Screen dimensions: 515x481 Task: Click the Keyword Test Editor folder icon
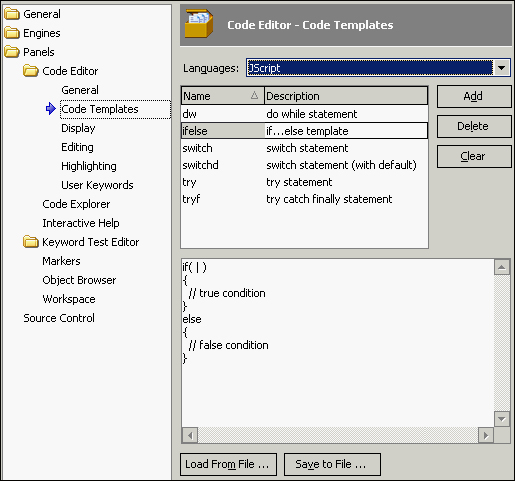[x=31, y=242]
